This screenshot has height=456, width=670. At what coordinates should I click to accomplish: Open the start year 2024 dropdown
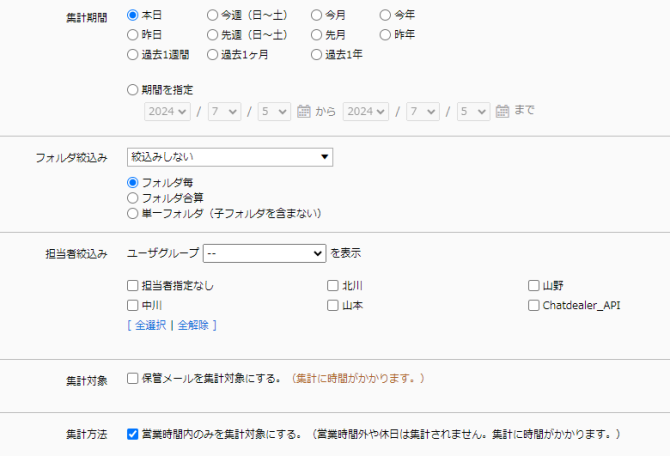[167, 111]
